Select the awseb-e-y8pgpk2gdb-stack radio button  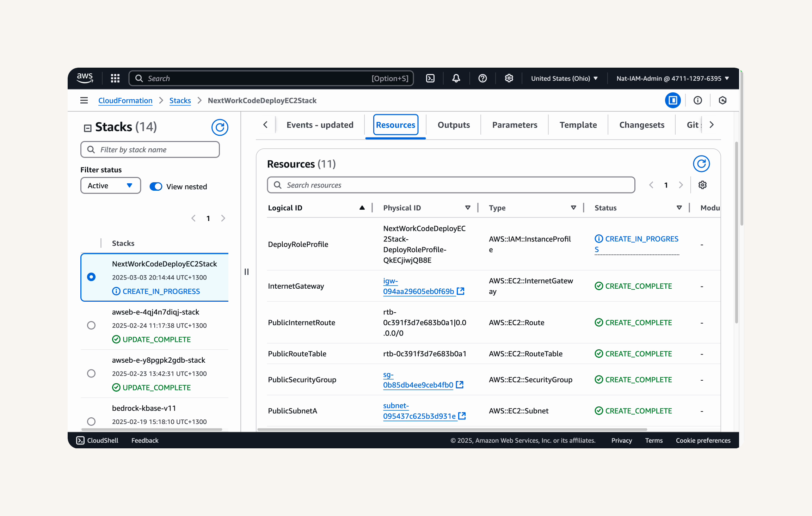(91, 373)
